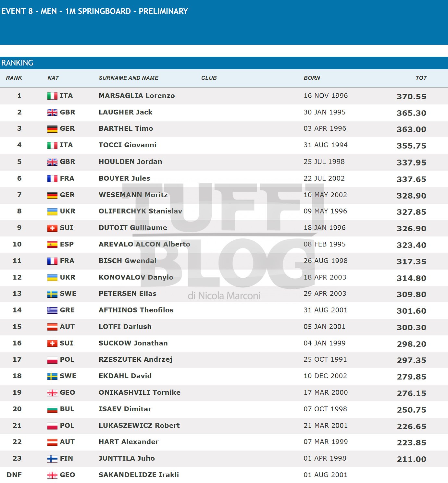Click the total score 327.85
Viewport: 448px width, 483px height.
pos(411,212)
